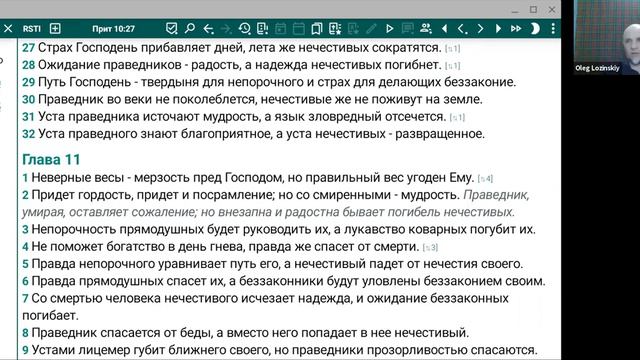Jump to previous chapter with solid left triangle

click(444, 29)
